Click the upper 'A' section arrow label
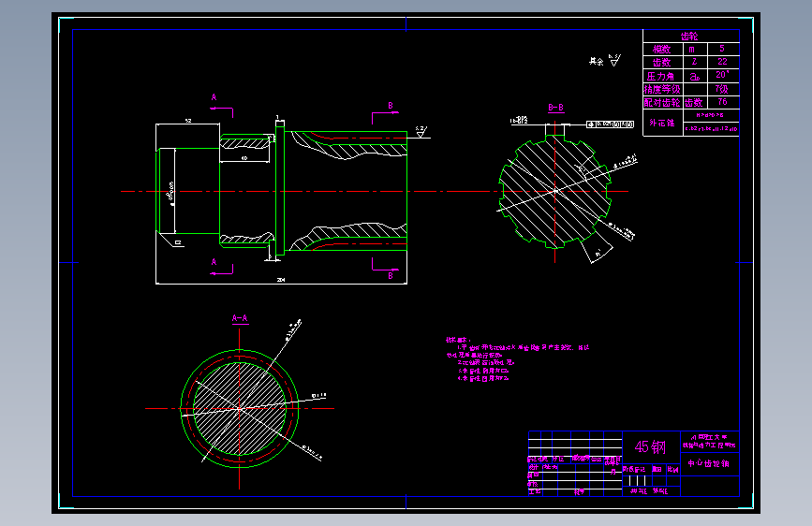The height and width of the screenshot is (526, 812). (x=214, y=97)
